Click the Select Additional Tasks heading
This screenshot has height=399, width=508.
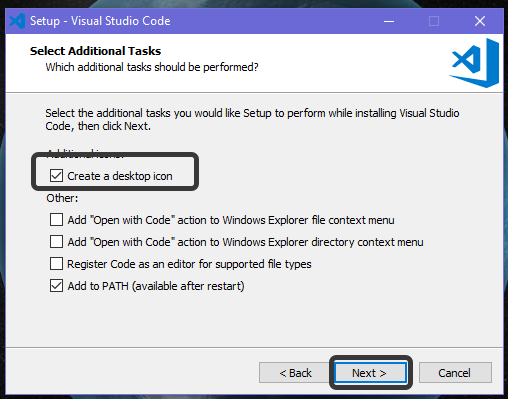[x=95, y=51]
